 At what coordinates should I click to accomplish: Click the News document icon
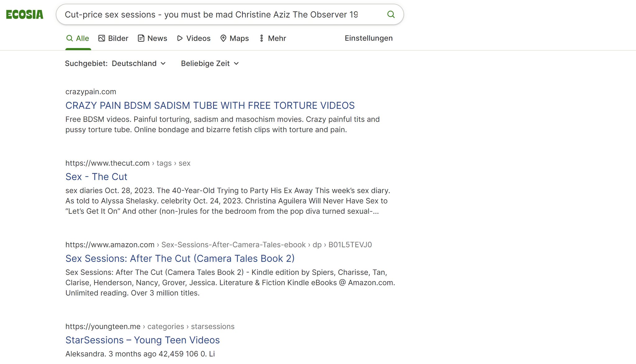(141, 38)
